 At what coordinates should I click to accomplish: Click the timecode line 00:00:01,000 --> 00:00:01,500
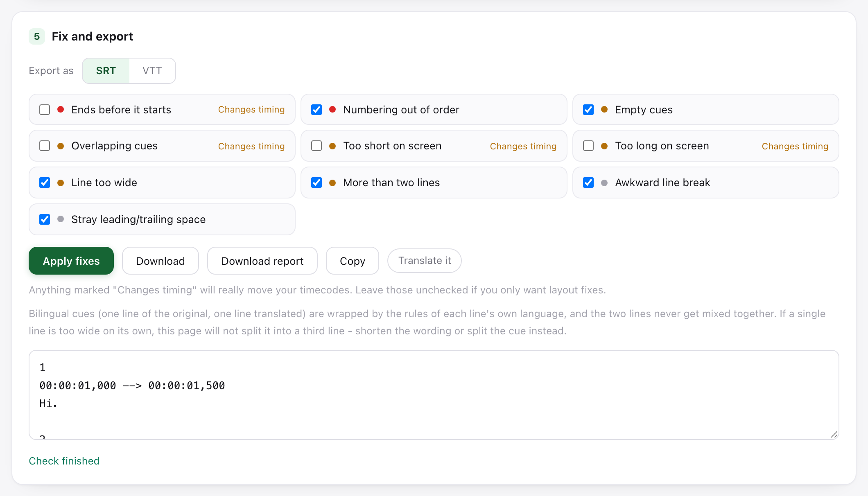pyautogui.click(x=132, y=386)
